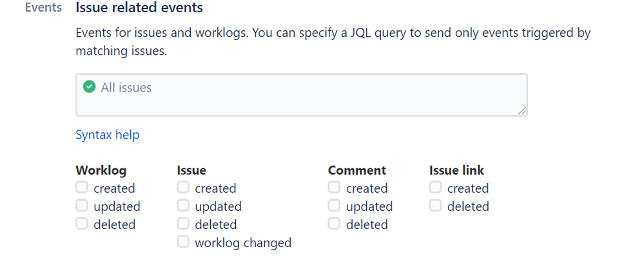
Task: Enable Issue link created checkbox
Action: tap(435, 188)
